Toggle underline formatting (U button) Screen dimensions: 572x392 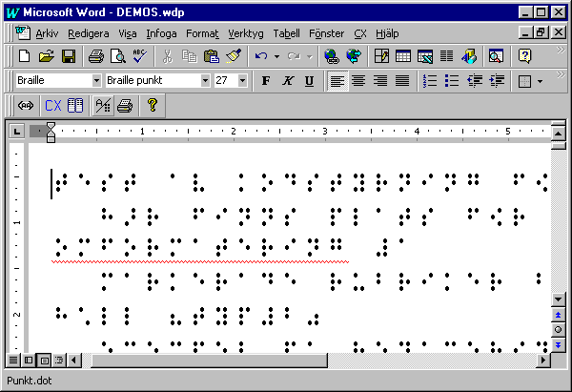(x=309, y=81)
